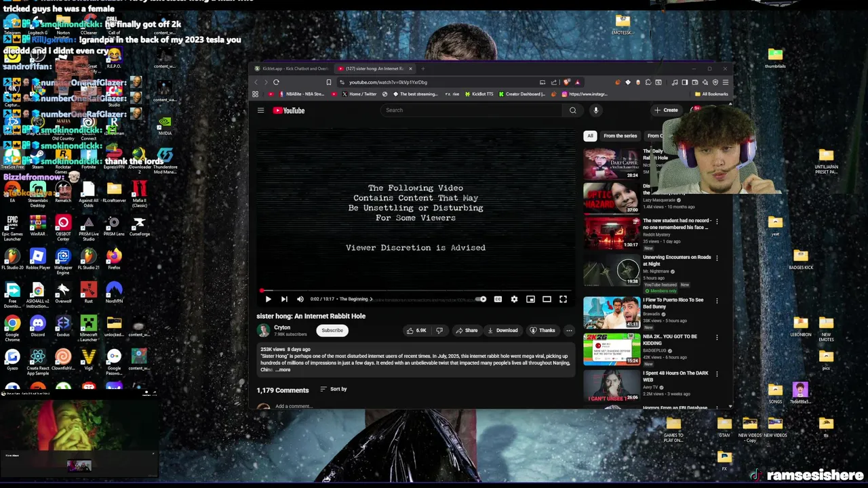Expand description with '...more'
Viewport: 868px width, 488px height.
point(283,370)
